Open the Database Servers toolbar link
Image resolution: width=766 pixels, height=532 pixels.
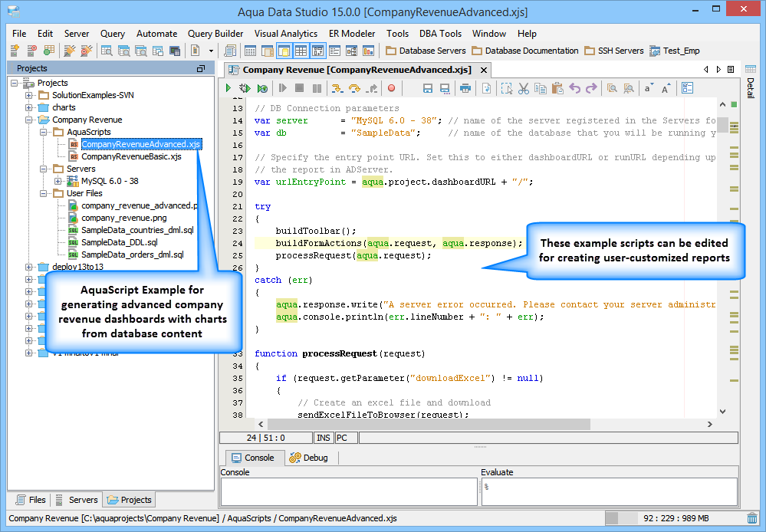(x=426, y=51)
